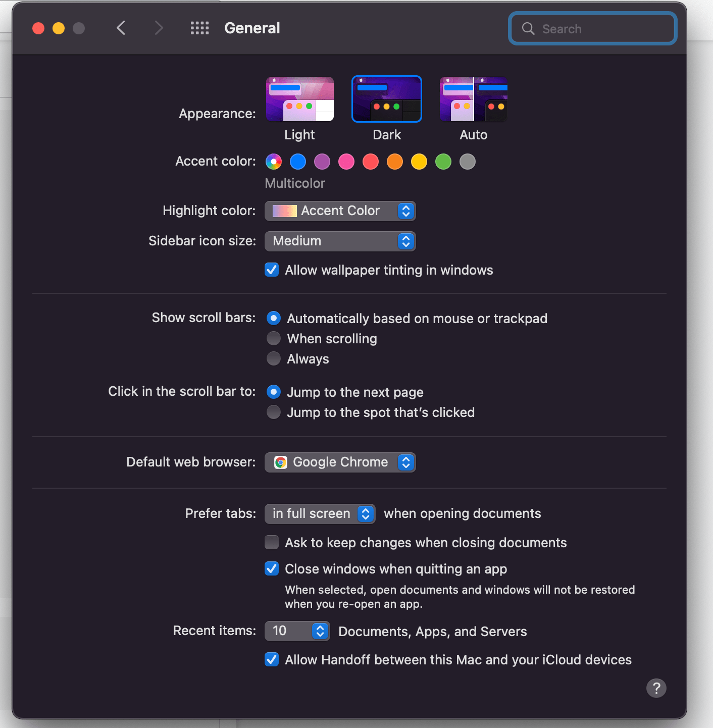Image resolution: width=713 pixels, height=728 pixels.
Task: Choose the Multicolor accent swatch
Action: 273,162
